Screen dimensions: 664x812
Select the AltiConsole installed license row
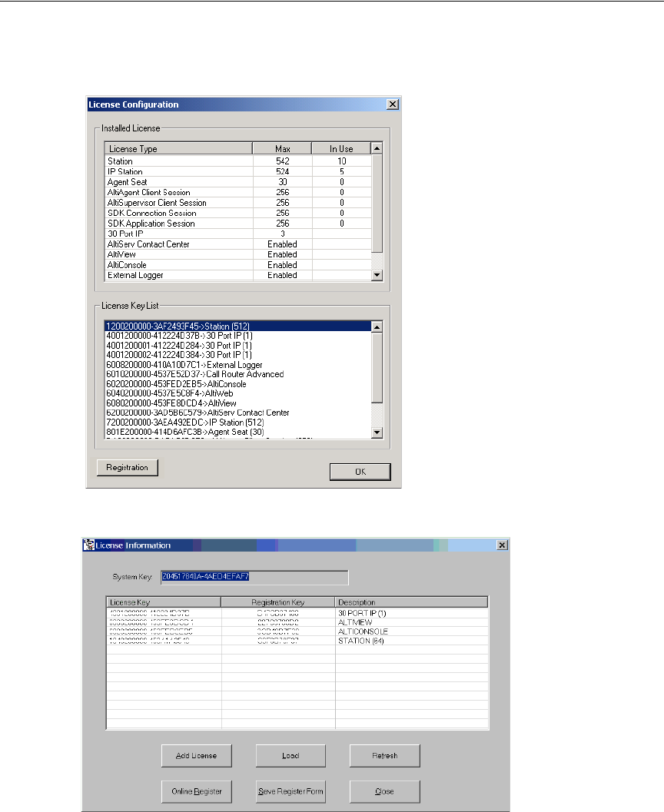click(238, 264)
